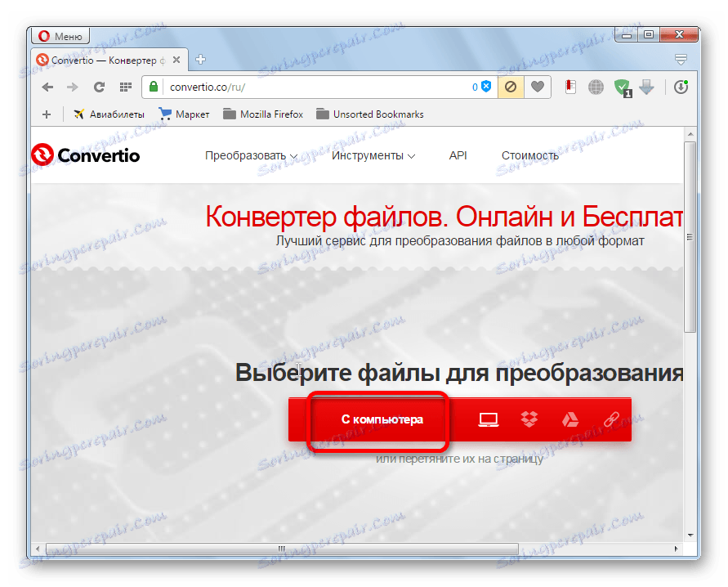Choose files via the laptop icon
The width and height of the screenshot is (728, 587).
click(x=489, y=419)
